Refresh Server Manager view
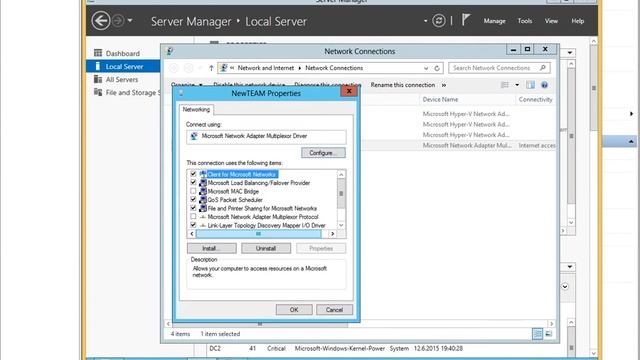This screenshot has height=360, width=640. 439,20
